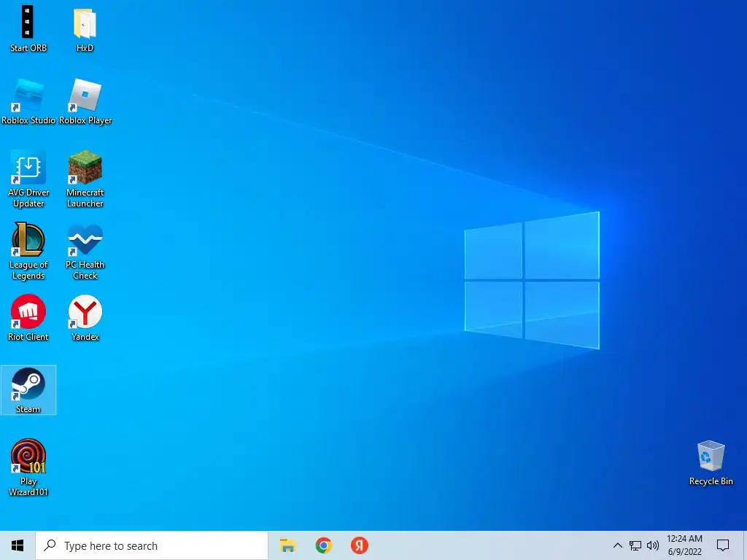The image size is (747, 560).
Task: Select the Riot Client shortcut
Action: (28, 318)
